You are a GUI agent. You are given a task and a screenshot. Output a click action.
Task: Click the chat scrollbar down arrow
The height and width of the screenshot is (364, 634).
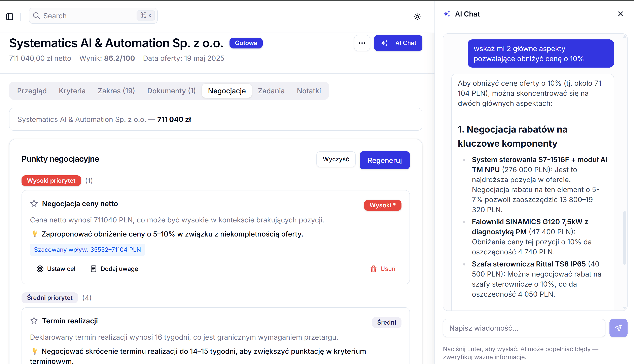tap(625, 308)
